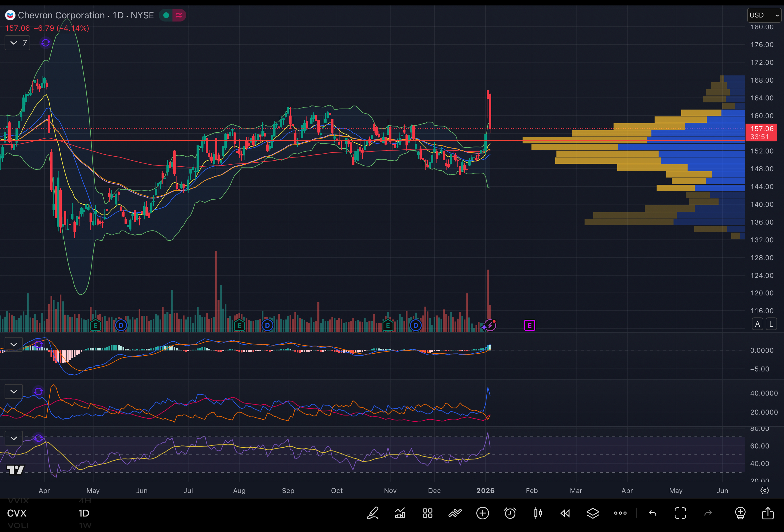Image resolution: width=784 pixels, height=532 pixels.
Task: Open the object tree layers icon
Action: tap(593, 513)
